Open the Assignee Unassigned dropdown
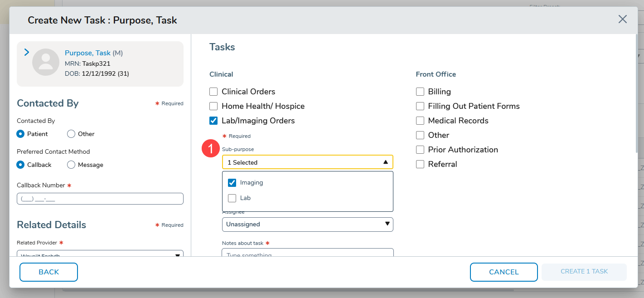 coord(307,224)
